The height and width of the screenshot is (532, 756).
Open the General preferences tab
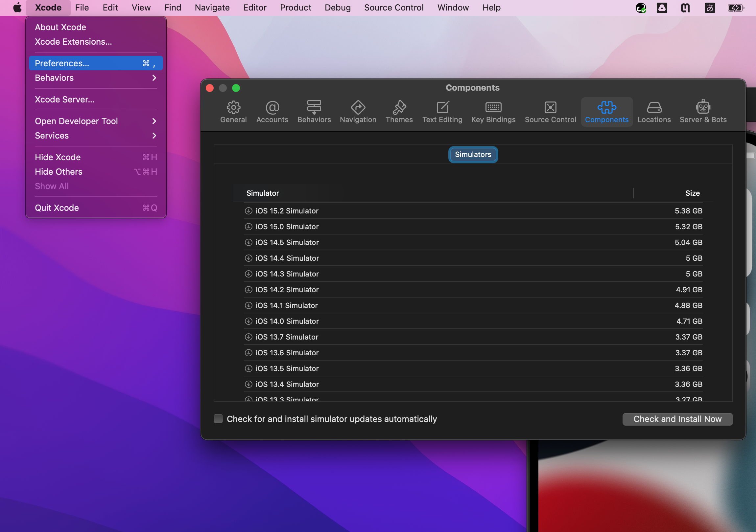233,112
